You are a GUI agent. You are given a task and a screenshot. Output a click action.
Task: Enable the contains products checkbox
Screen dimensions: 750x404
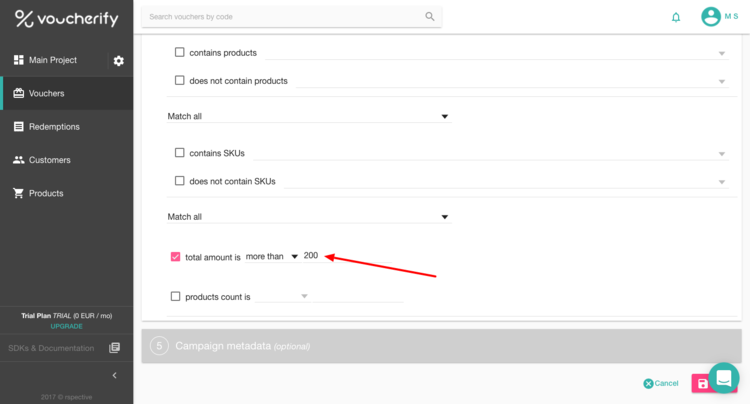[x=180, y=52]
